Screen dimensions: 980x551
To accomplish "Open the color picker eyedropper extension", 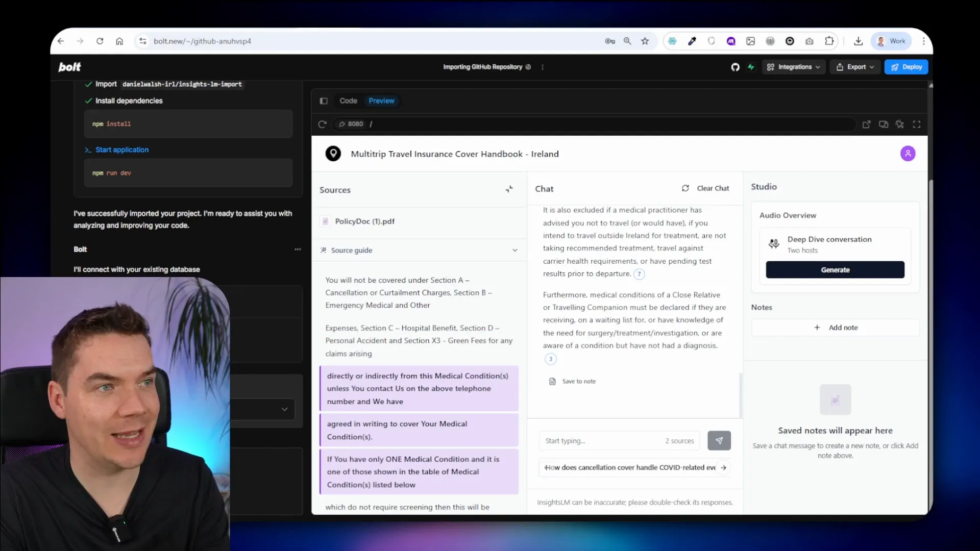I will tap(692, 41).
